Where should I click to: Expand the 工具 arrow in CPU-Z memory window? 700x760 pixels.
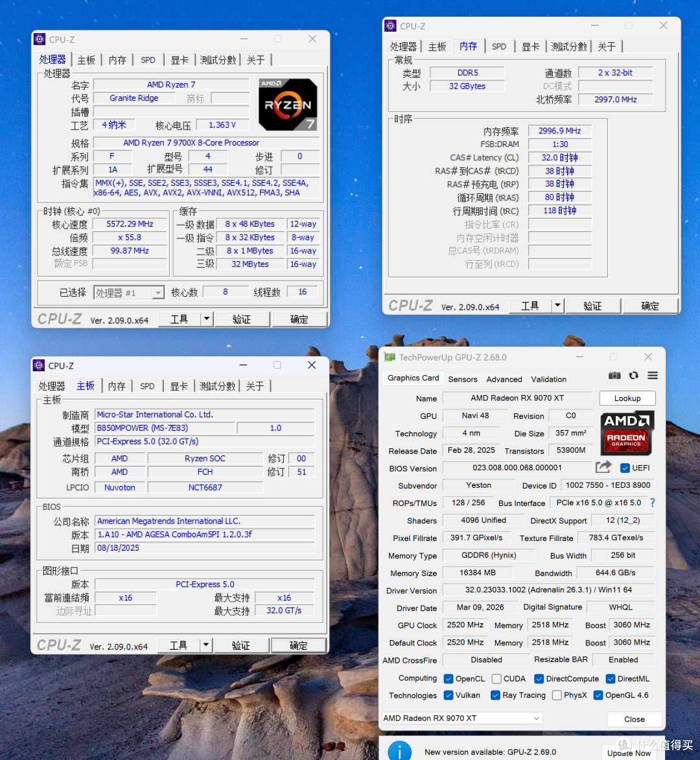[557, 305]
